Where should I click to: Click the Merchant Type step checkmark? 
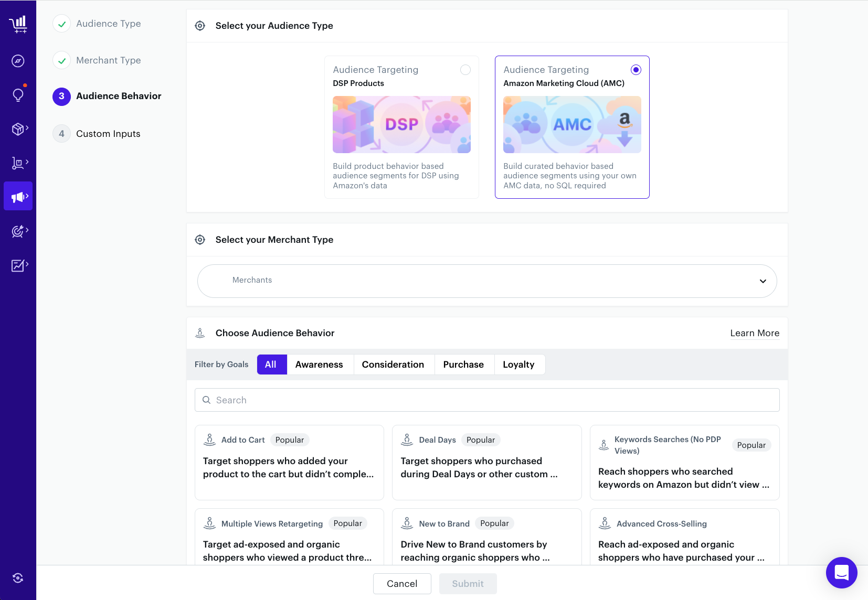pos(62,60)
